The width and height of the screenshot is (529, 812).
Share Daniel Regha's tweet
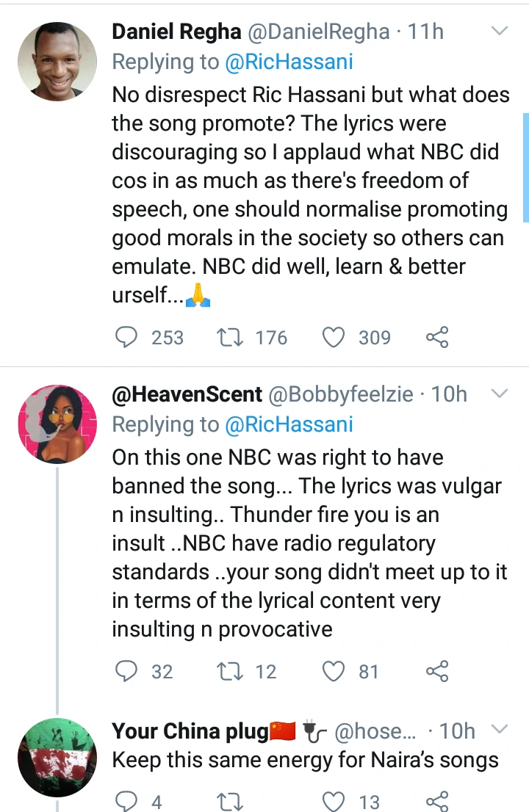pos(436,337)
